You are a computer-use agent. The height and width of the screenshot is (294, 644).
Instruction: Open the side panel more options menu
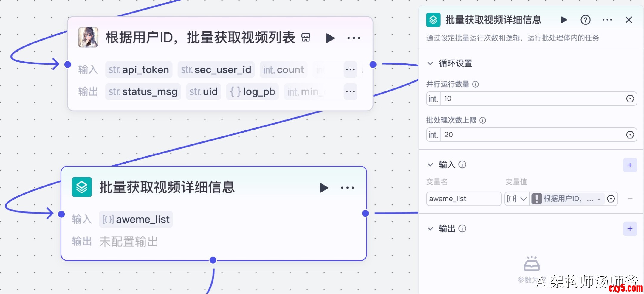pyautogui.click(x=607, y=20)
